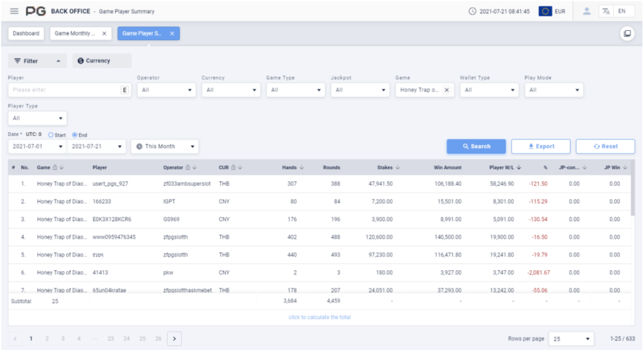Viewport: 644px width, 350px height.
Task: Click the EUR currency flag icon
Action: click(x=545, y=11)
